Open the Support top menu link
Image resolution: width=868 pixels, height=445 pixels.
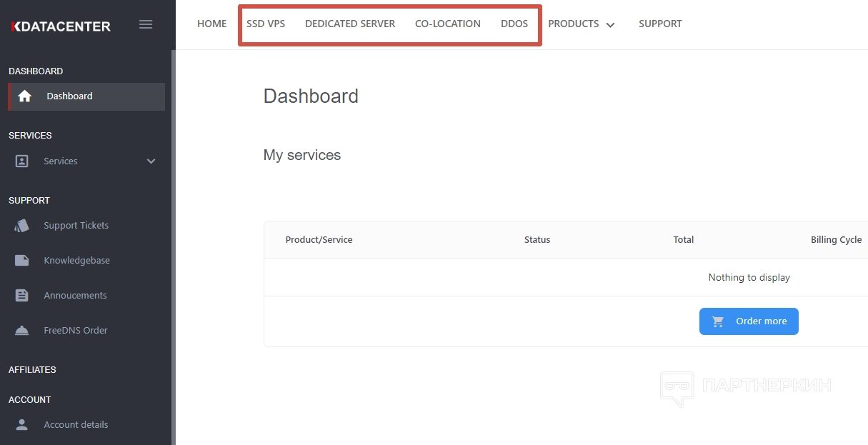[660, 24]
